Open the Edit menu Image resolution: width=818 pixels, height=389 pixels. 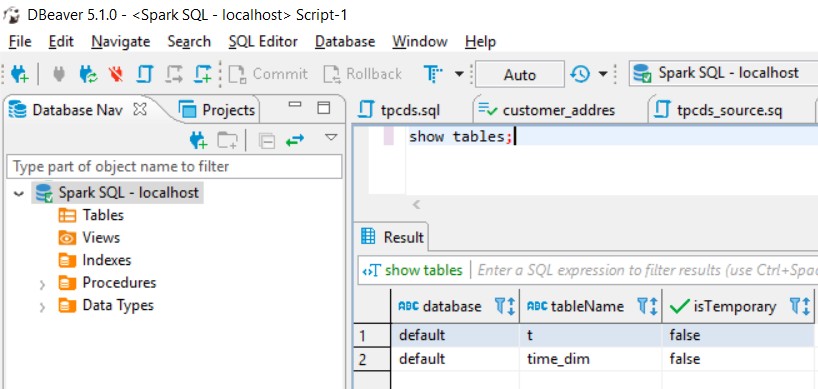tap(61, 42)
